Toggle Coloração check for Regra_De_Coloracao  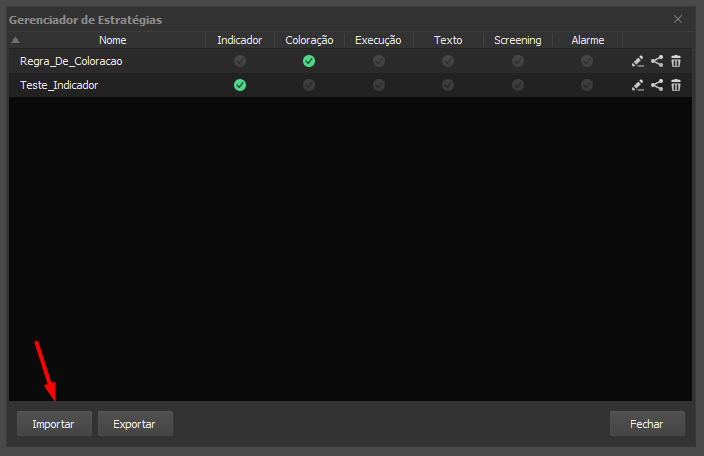point(309,61)
